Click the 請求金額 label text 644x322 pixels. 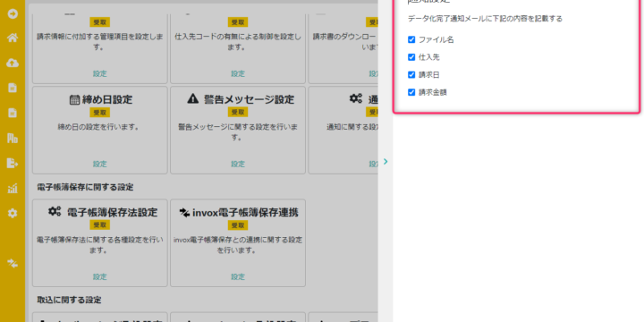pos(433,92)
